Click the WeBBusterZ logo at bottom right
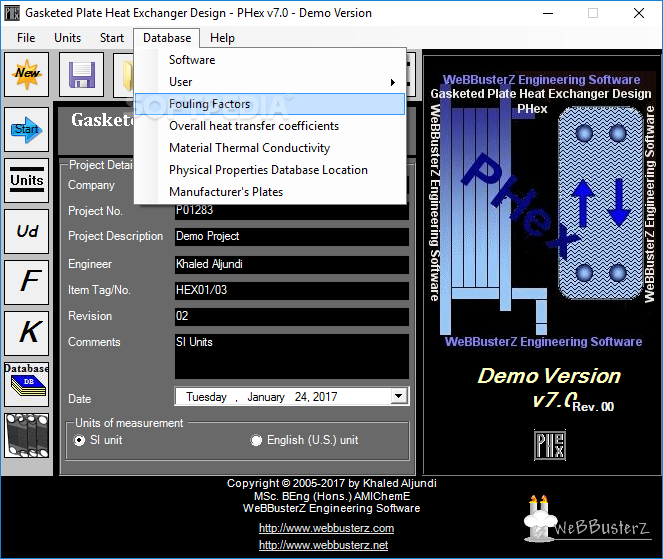663x559 pixels. pos(586,519)
